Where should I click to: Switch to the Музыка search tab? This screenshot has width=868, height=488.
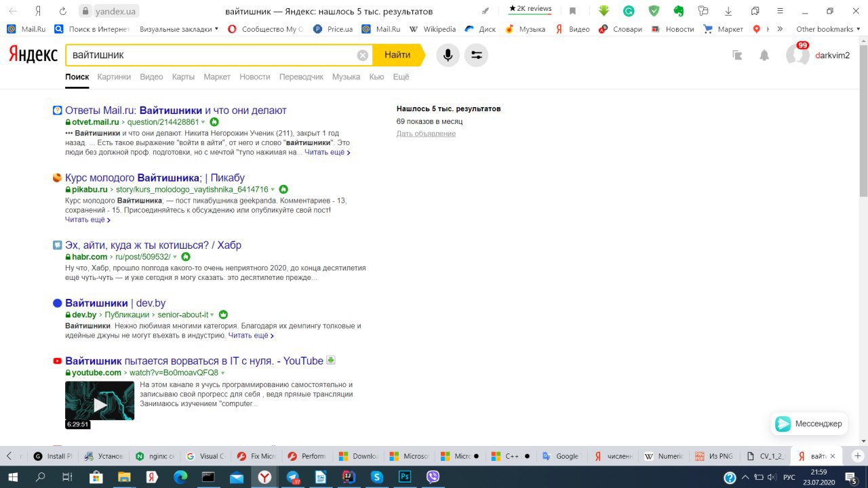346,77
